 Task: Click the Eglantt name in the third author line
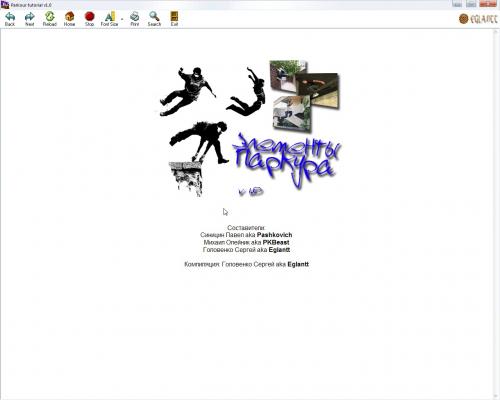(279, 250)
